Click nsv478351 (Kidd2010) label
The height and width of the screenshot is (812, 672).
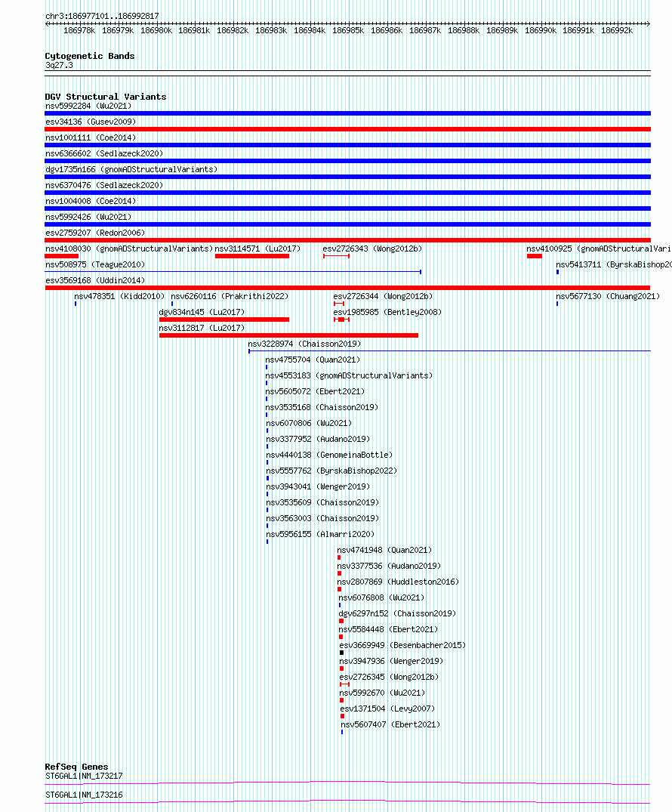coord(119,296)
